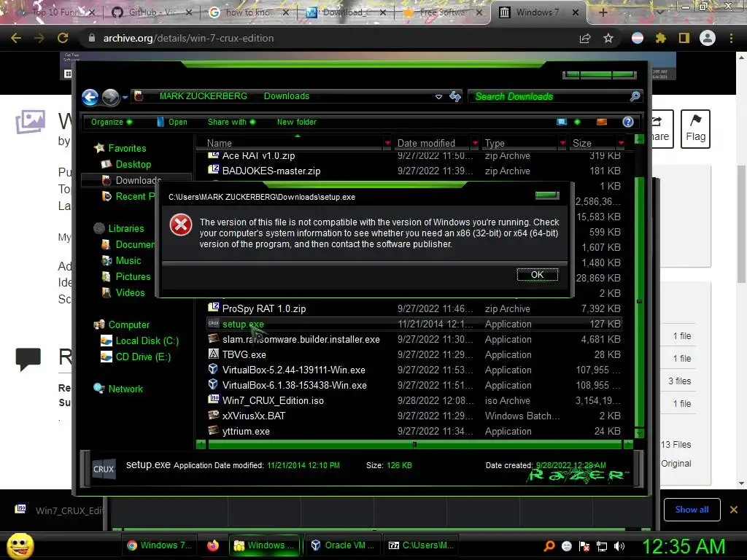
Task: Open the Music library
Action: (122, 260)
